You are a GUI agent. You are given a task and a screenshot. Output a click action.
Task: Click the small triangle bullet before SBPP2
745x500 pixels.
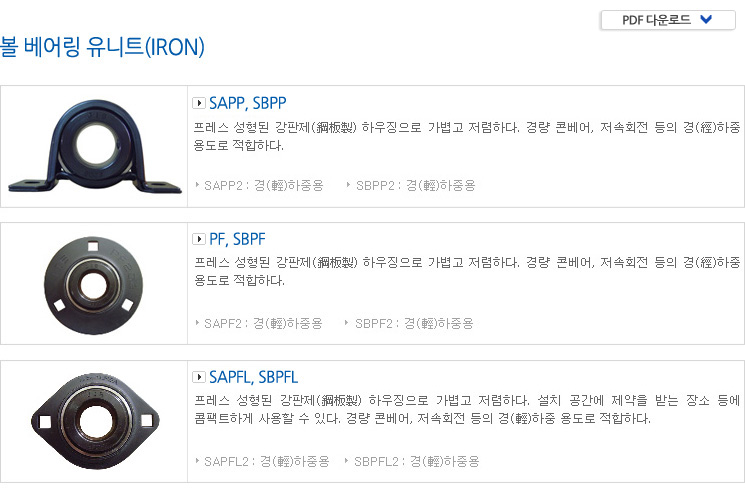click(x=348, y=185)
